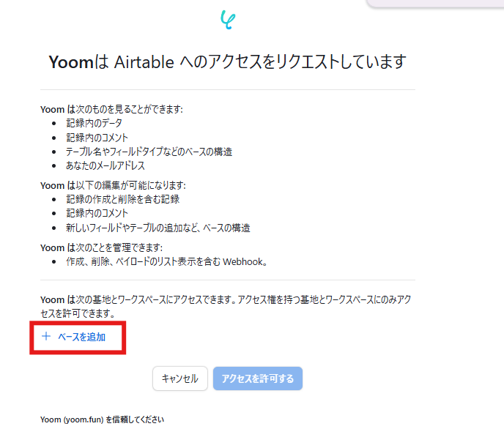The width and height of the screenshot is (504, 429).
Task: Click the ベースを追加 link
Action: [81, 337]
